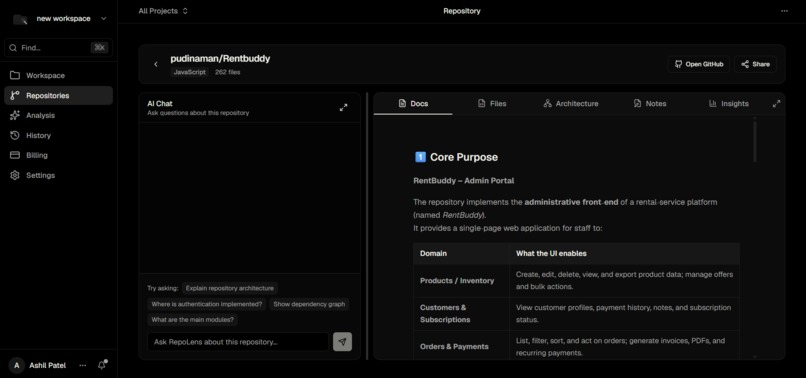Go to Analysis in the sidebar
806x378 pixels.
pyautogui.click(x=59, y=115)
